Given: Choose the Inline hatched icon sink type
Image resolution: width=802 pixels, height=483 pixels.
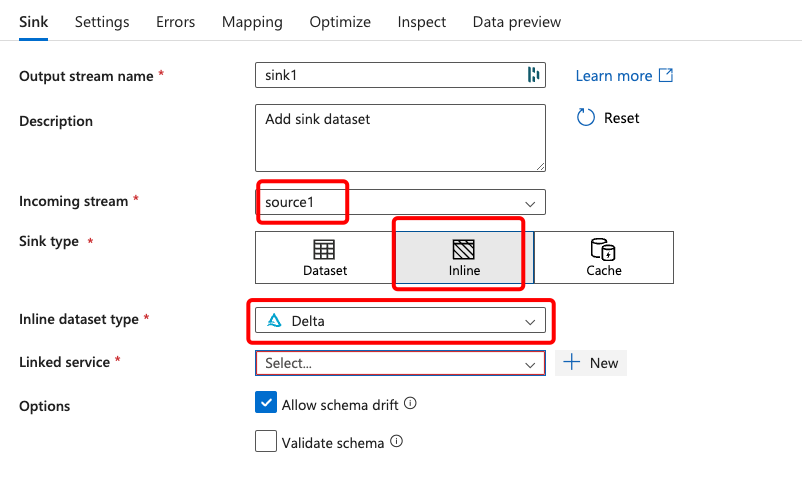Looking at the screenshot, I should click(463, 250).
